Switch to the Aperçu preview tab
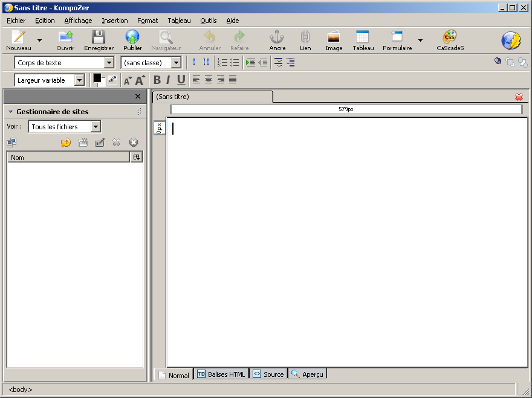The height and width of the screenshot is (398, 532). point(307,374)
